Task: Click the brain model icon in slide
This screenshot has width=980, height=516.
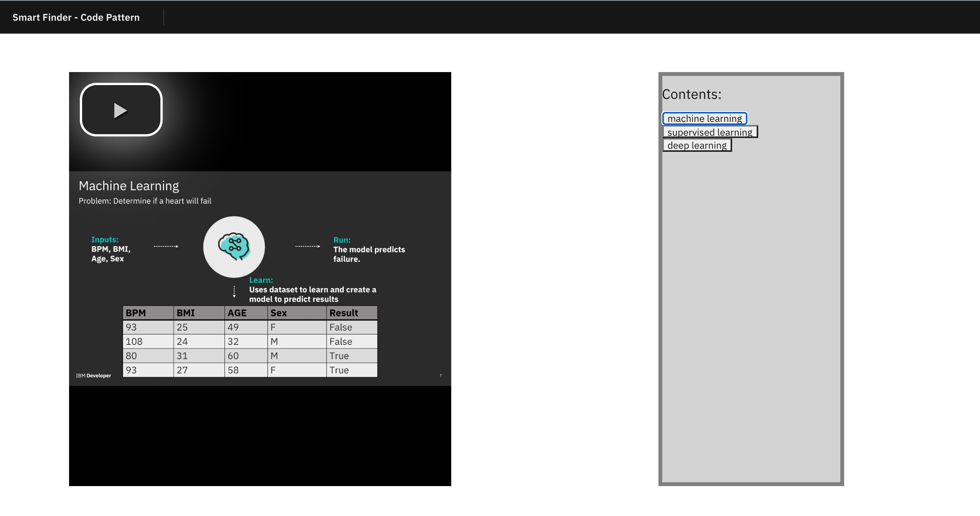Action: 234,246
